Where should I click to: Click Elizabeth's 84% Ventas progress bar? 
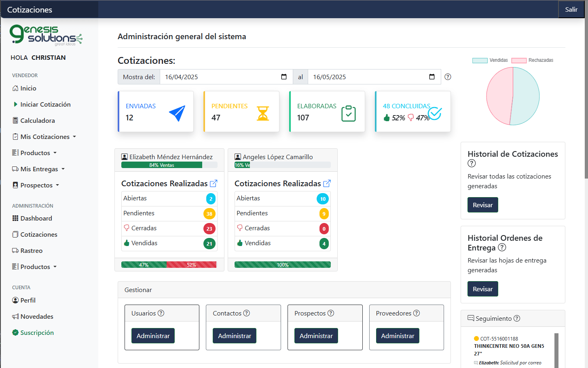162,165
